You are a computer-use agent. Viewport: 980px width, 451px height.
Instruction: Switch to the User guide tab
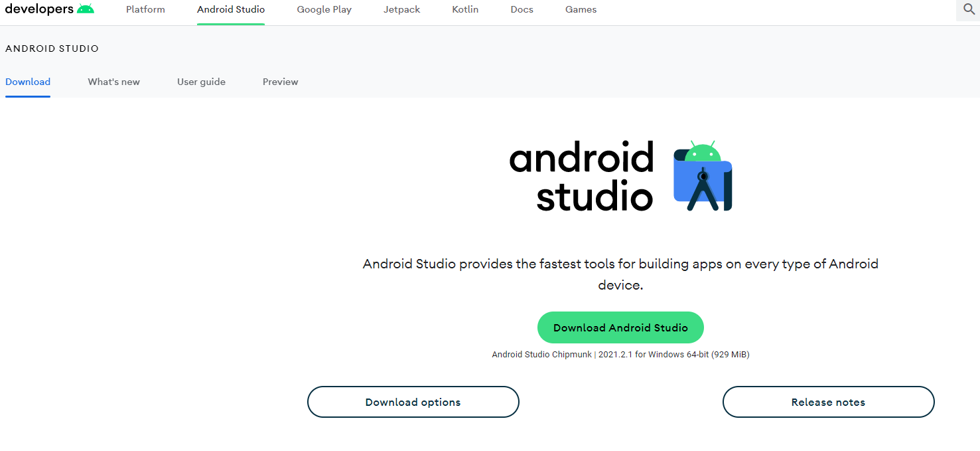click(201, 82)
